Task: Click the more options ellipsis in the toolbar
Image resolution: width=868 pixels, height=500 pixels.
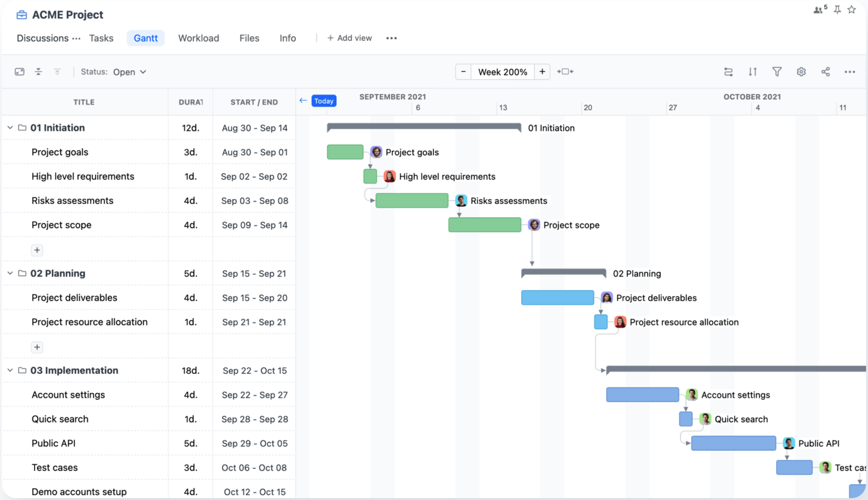Action: click(849, 71)
